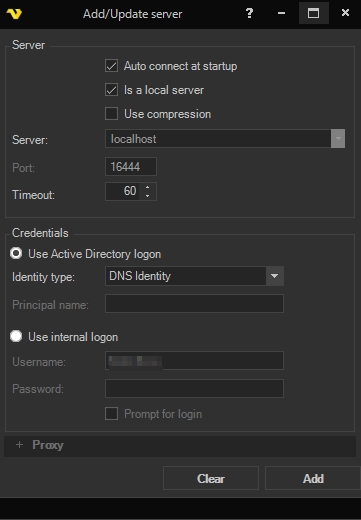Viewport: 361px width, 520px height.
Task: Select Use internal logon option
Action: click(x=16, y=336)
